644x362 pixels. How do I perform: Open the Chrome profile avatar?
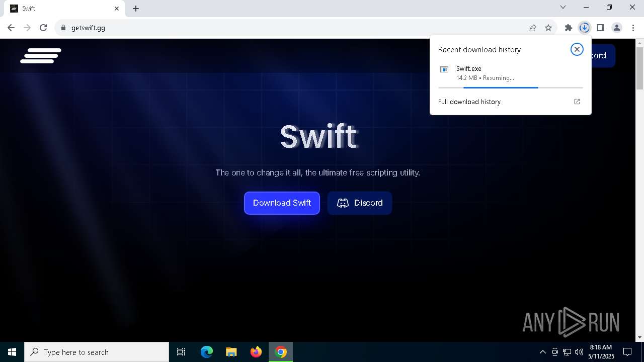click(x=617, y=28)
